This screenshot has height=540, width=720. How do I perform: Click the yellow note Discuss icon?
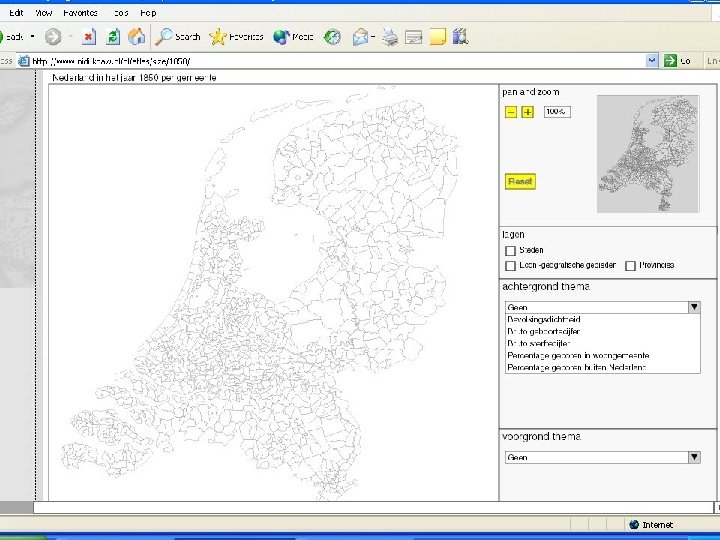point(438,37)
